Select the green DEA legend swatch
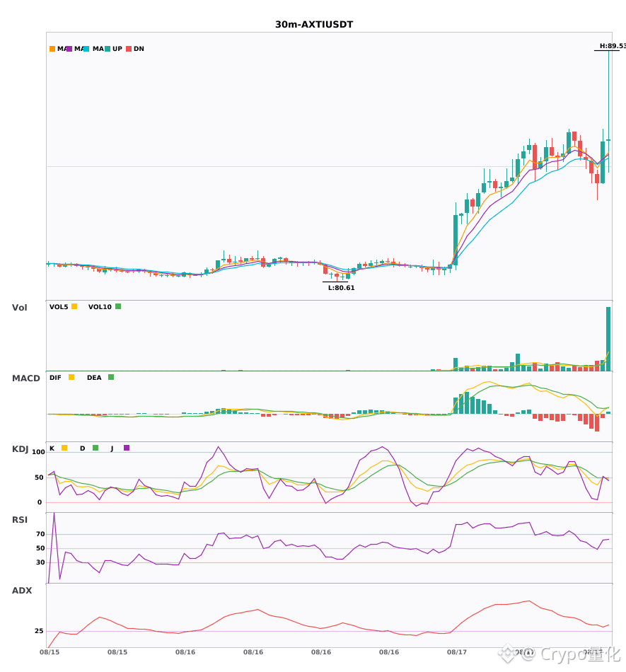The image size is (626, 672). click(111, 377)
